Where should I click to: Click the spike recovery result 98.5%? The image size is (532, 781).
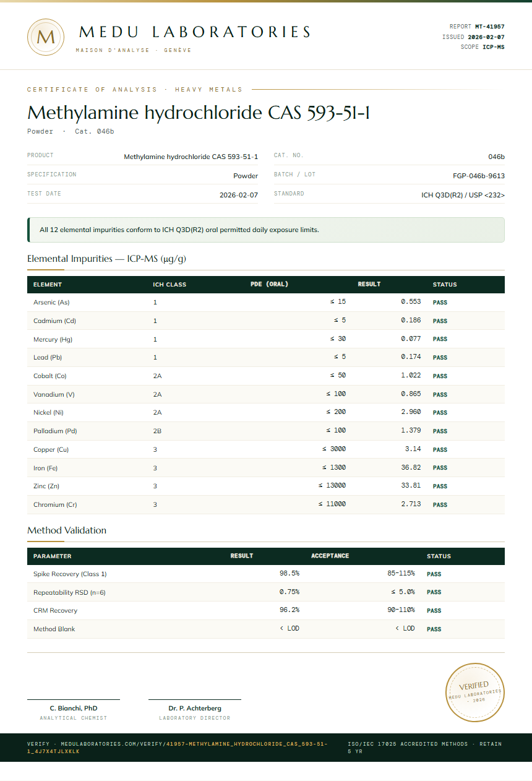coord(290,574)
